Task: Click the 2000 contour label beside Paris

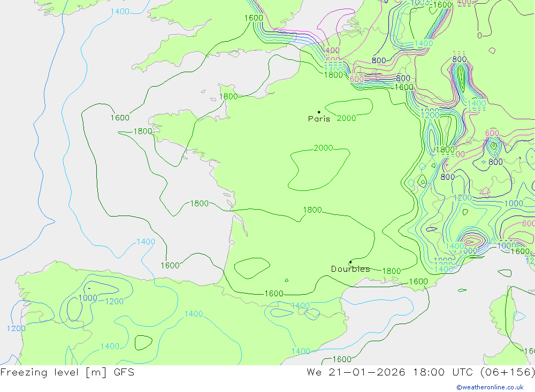Action: [x=346, y=118]
